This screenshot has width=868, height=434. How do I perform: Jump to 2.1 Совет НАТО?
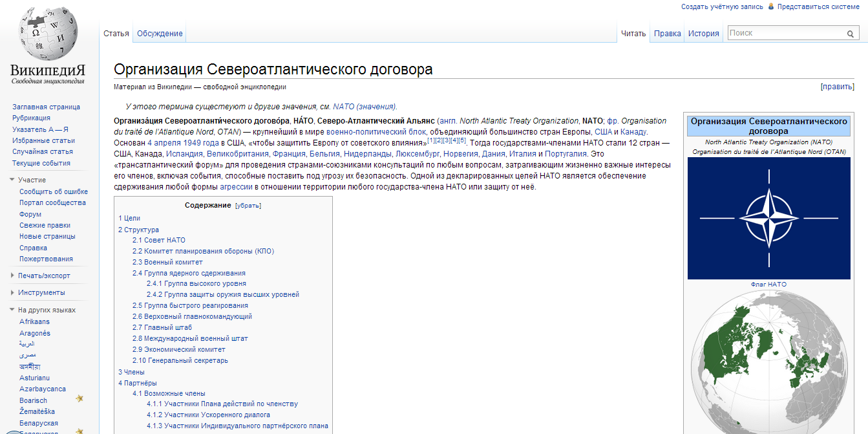[159, 240]
